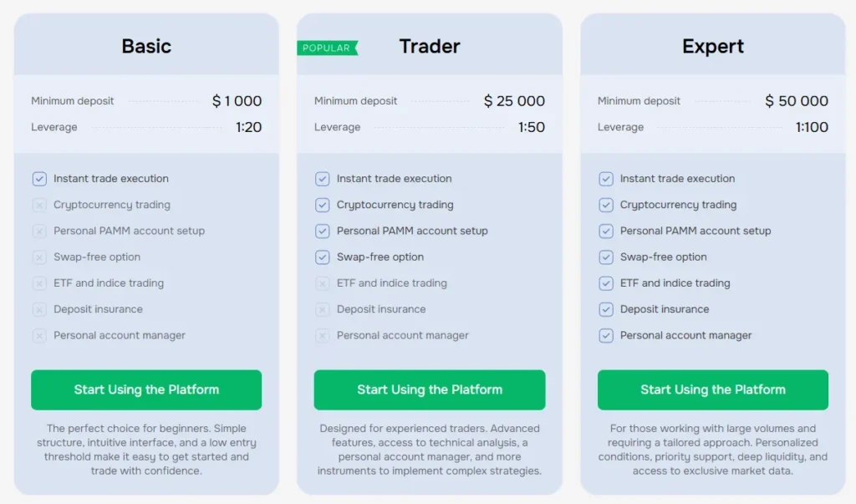This screenshot has width=856, height=504.
Task: Click Expert plan's Start Using the Platform button
Action: pyautogui.click(x=713, y=389)
